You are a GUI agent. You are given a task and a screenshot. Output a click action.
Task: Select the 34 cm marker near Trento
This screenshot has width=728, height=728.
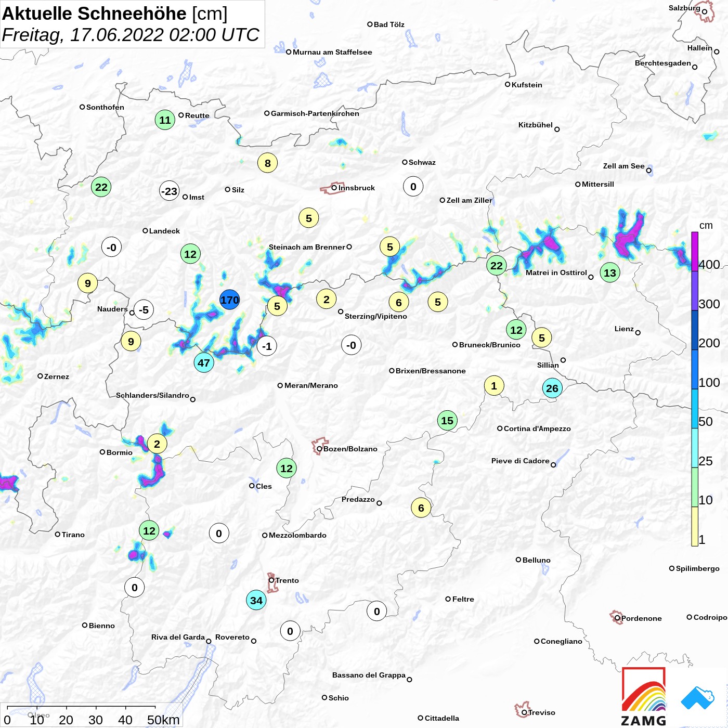pos(256,601)
